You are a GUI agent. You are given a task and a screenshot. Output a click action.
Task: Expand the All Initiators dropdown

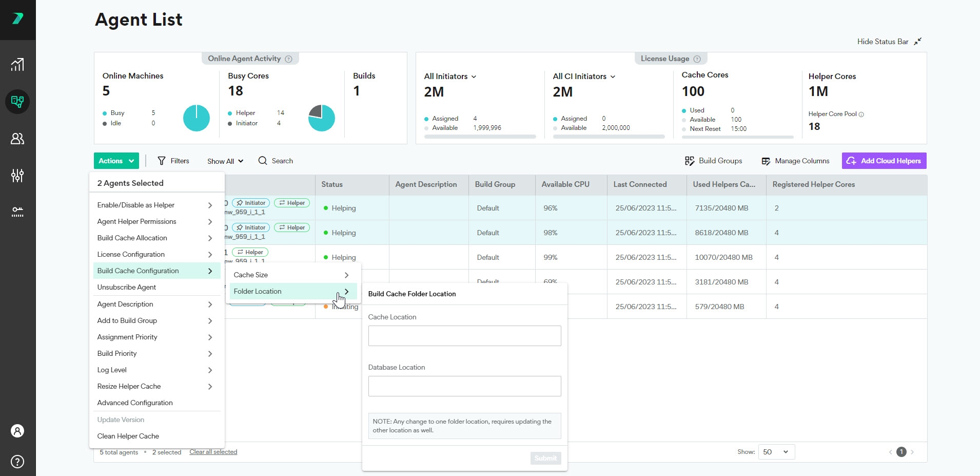(450, 77)
